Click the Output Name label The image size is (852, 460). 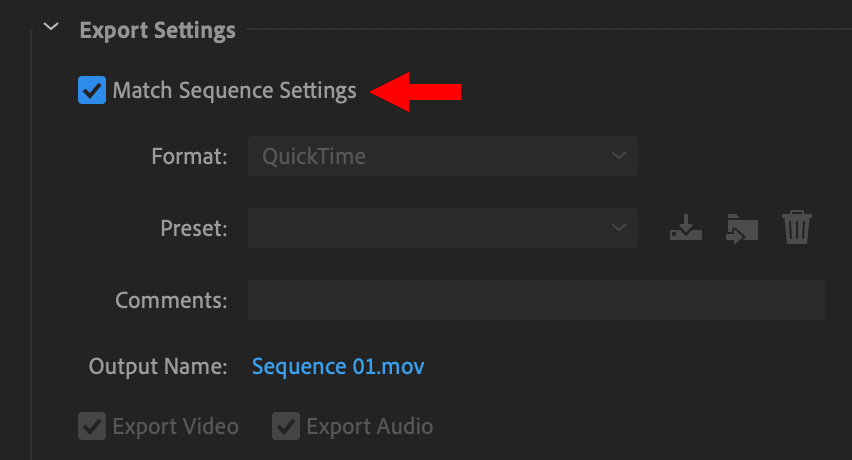158,367
